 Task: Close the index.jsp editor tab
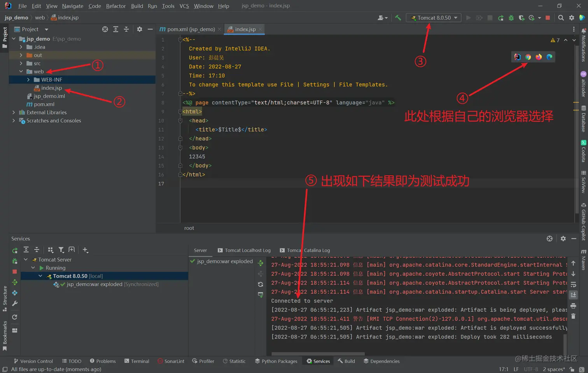(x=260, y=29)
